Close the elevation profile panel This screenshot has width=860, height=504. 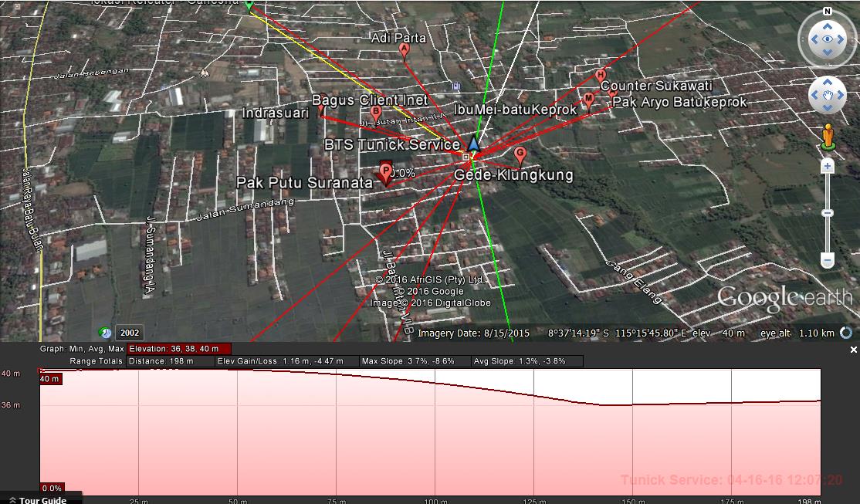tap(853, 350)
